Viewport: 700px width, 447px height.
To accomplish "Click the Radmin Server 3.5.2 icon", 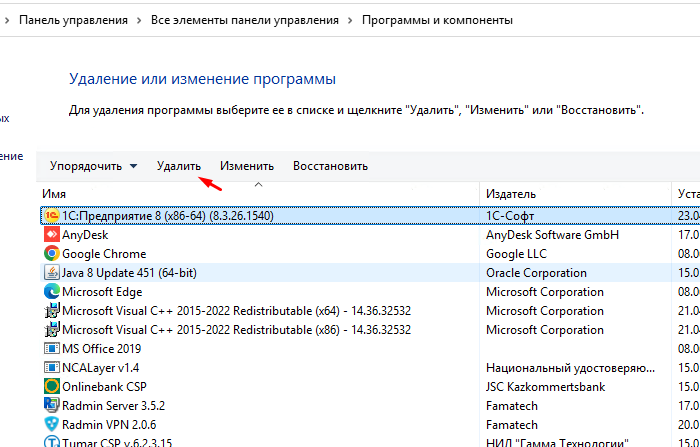I will pos(52,405).
